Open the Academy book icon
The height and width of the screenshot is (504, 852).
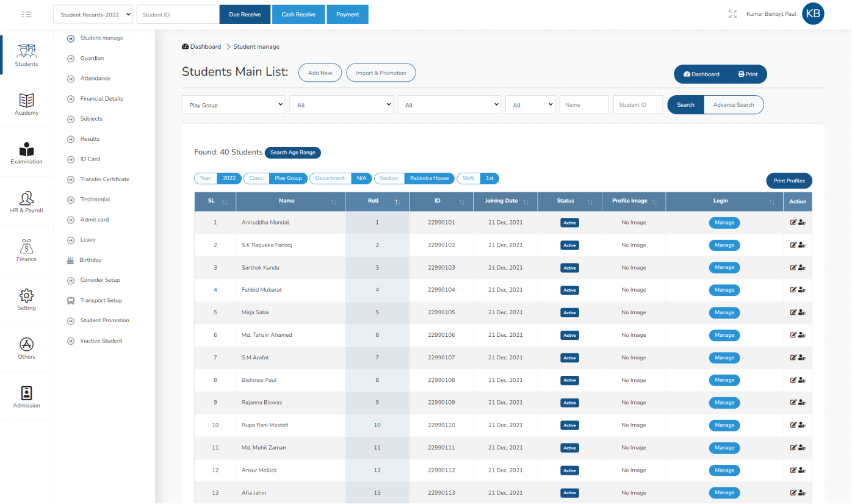[x=26, y=101]
